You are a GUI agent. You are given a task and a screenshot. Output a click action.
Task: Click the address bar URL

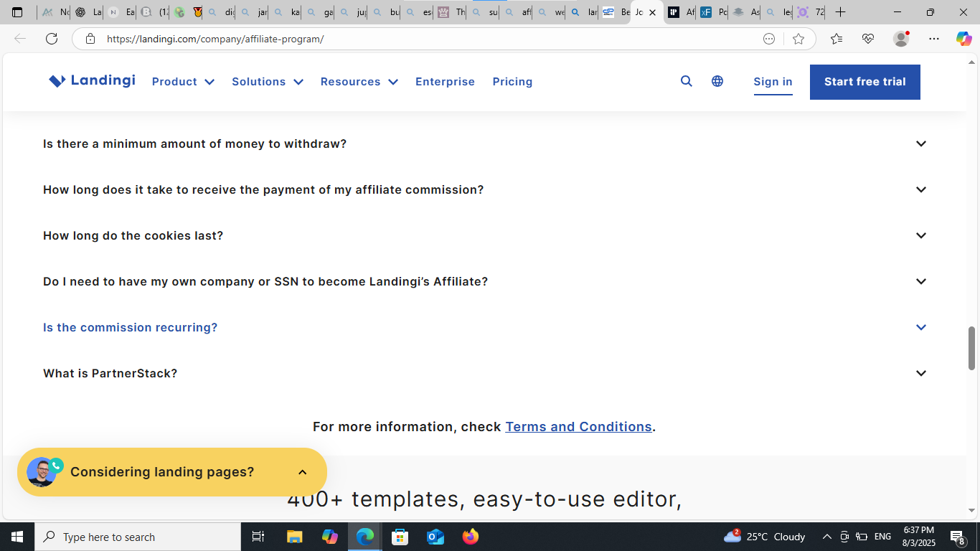click(215, 39)
